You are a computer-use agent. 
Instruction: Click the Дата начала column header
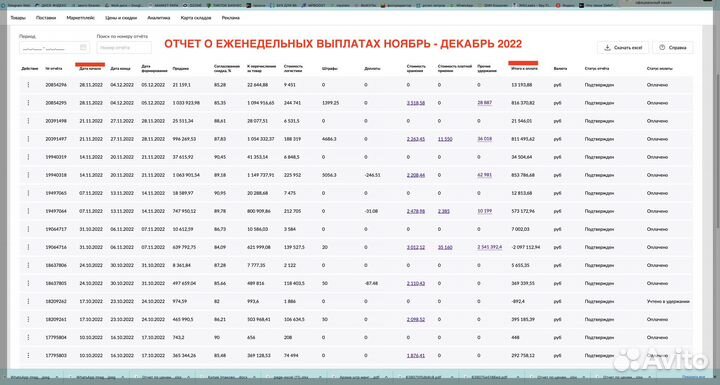(90, 68)
